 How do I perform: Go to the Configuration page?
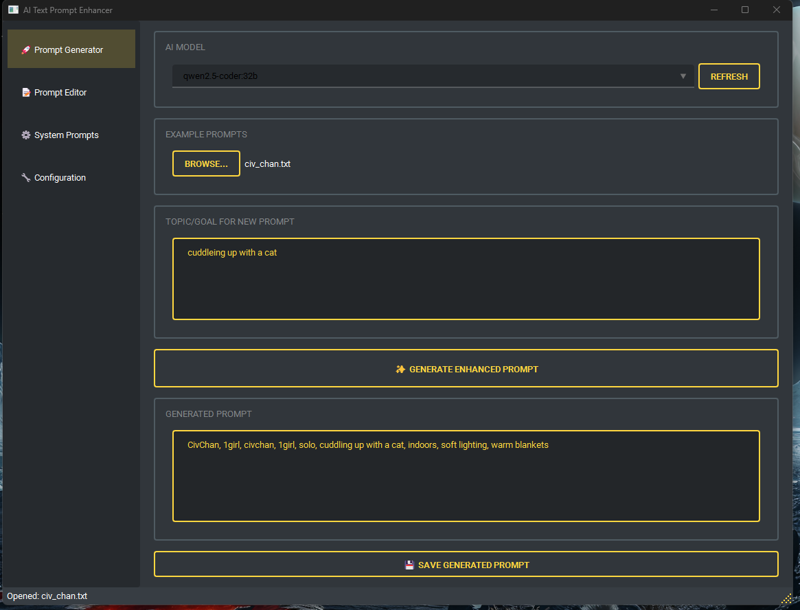pyautogui.click(x=71, y=177)
